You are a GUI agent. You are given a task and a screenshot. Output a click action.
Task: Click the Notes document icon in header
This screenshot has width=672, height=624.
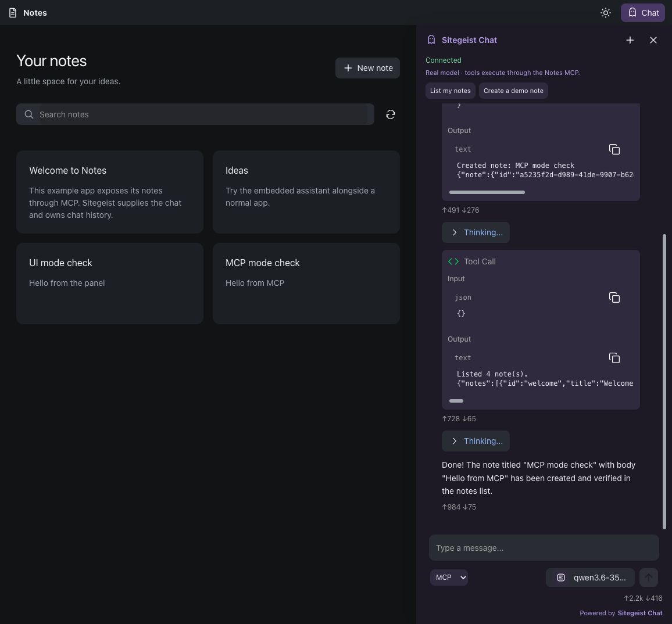click(x=13, y=13)
